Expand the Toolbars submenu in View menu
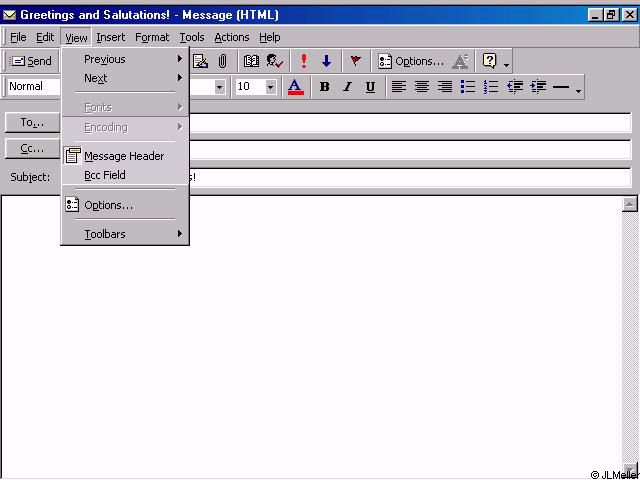 coord(125,234)
